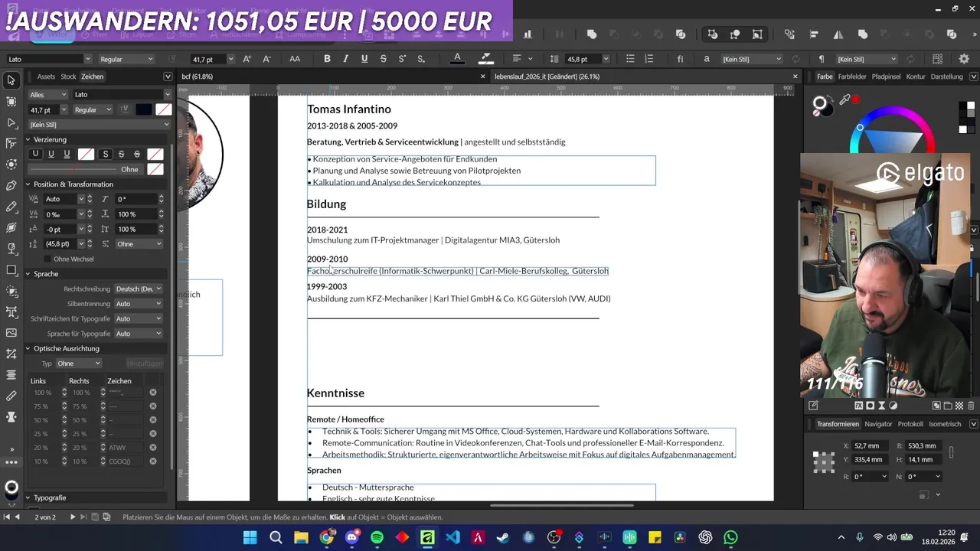Close the lebenslauf_2026_it document tab
Screen dimensions: 980x551
click(x=795, y=77)
